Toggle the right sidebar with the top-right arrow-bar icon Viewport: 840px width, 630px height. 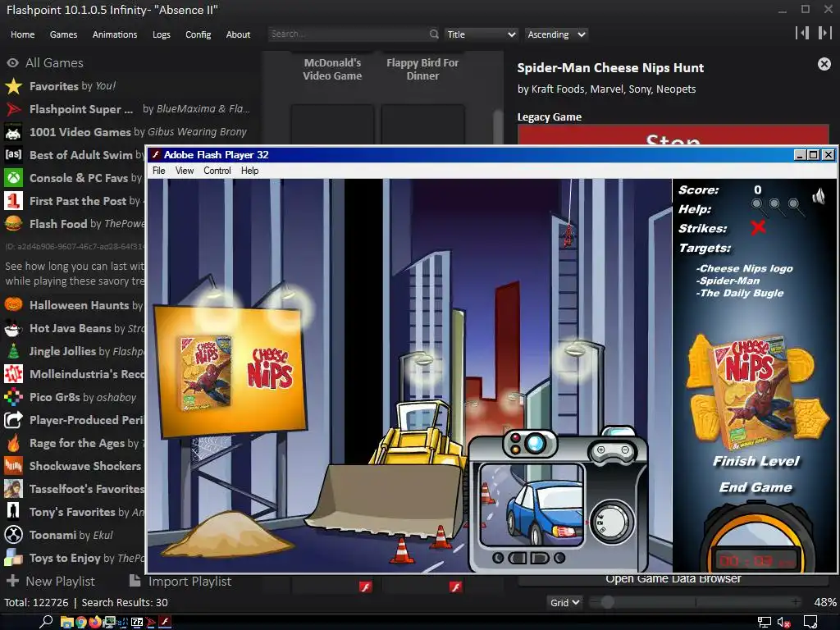tap(824, 33)
